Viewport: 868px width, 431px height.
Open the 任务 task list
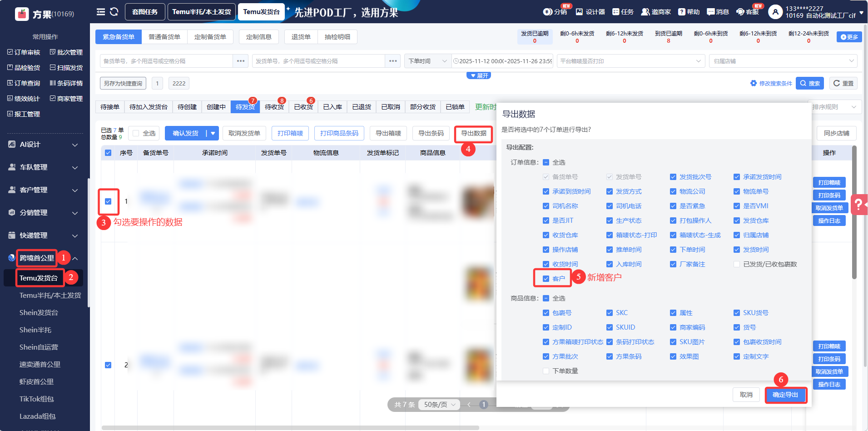[x=623, y=12]
